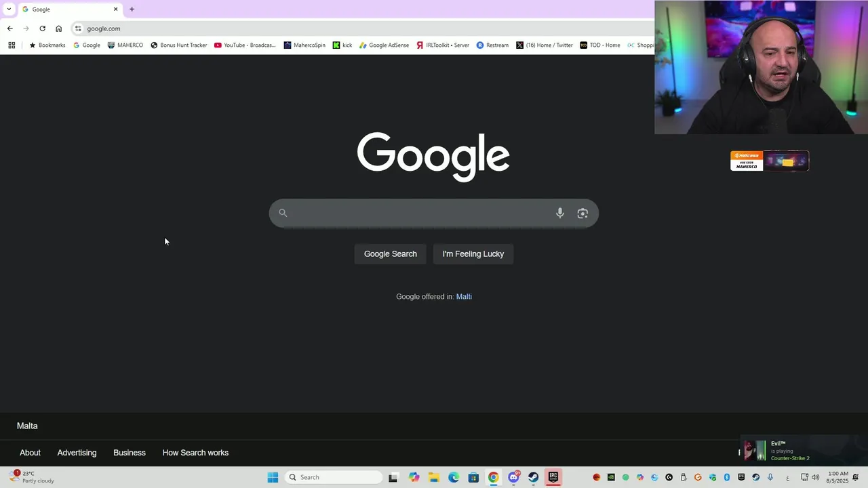The width and height of the screenshot is (868, 488).
Task: Open a new tab with plus button
Action: 132,9
